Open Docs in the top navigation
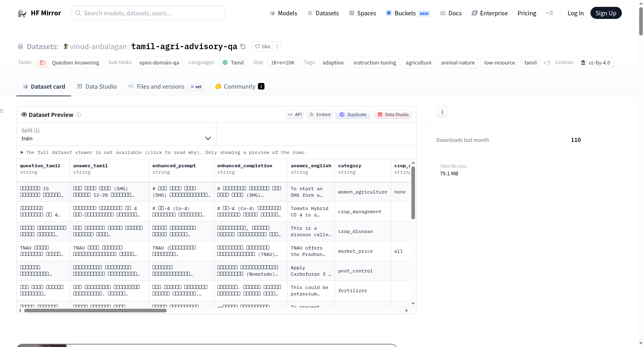 451,13
